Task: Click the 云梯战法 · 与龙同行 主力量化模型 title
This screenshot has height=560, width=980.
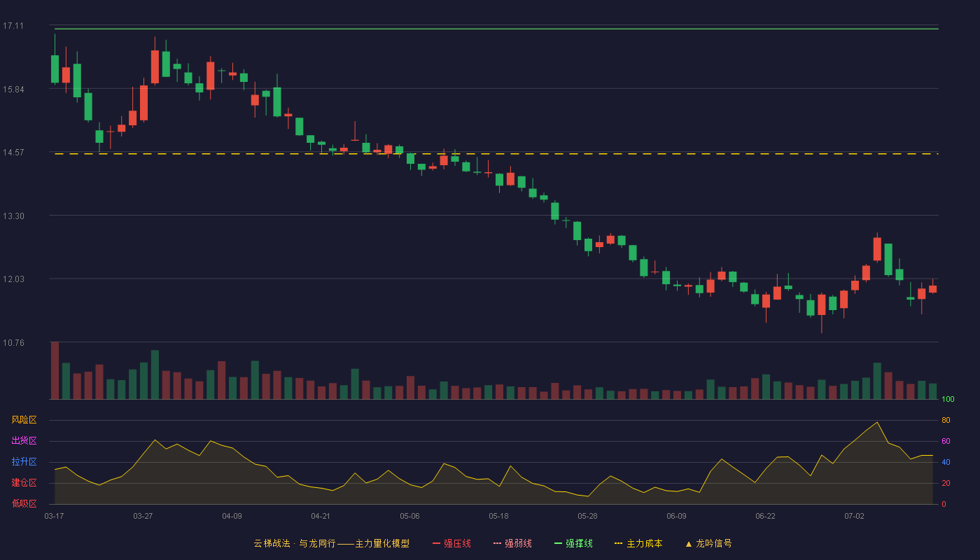Action: click(x=332, y=543)
